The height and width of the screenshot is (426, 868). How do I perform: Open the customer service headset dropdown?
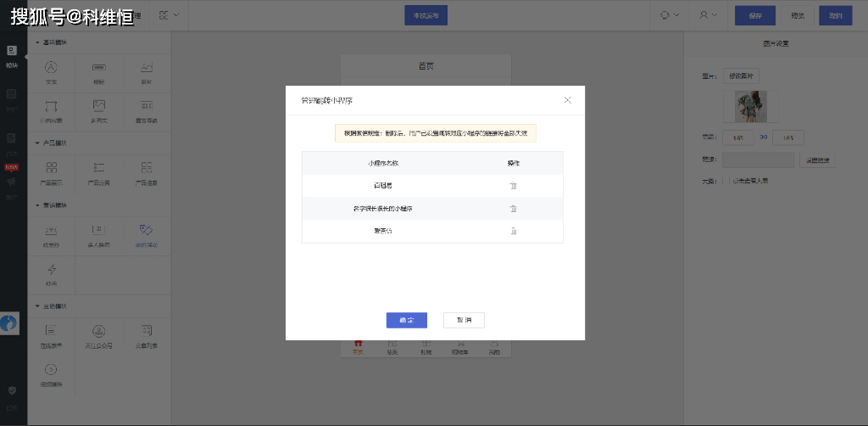(670, 15)
